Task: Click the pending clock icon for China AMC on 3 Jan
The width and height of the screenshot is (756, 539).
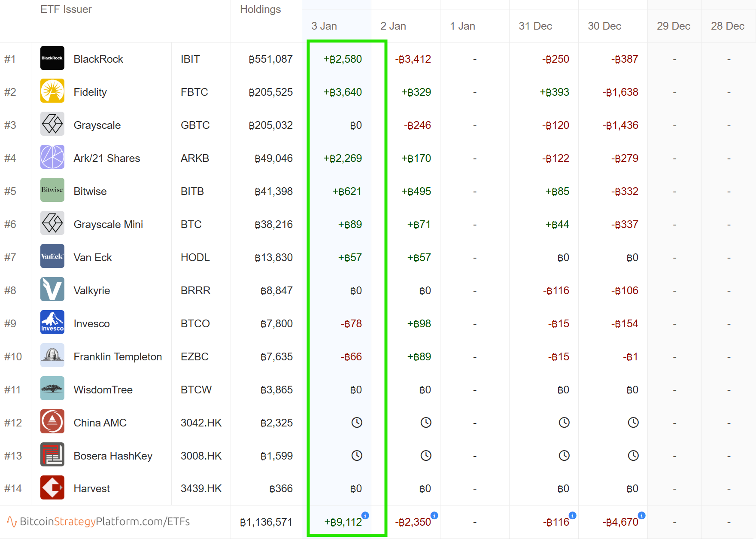Action: (357, 423)
